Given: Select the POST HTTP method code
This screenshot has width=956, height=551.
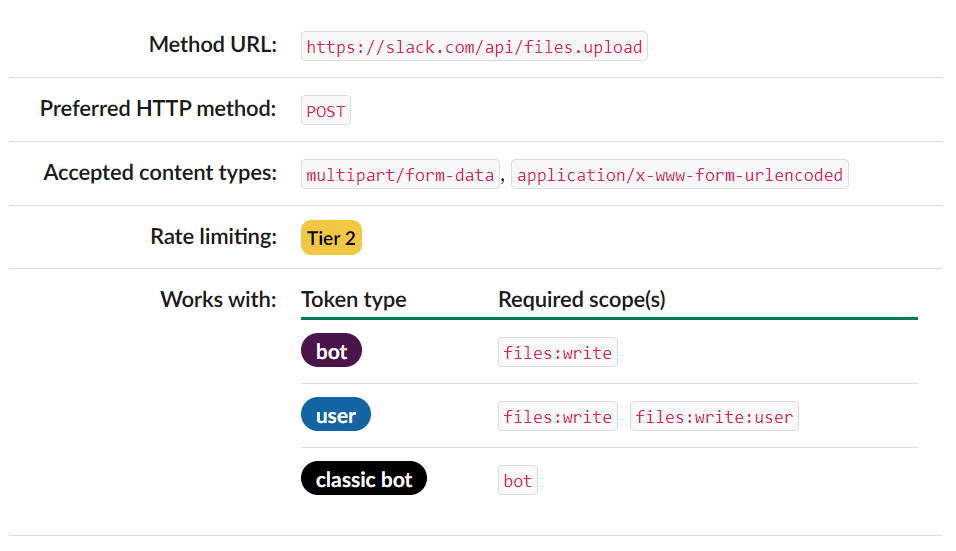Looking at the screenshot, I should 326,110.
